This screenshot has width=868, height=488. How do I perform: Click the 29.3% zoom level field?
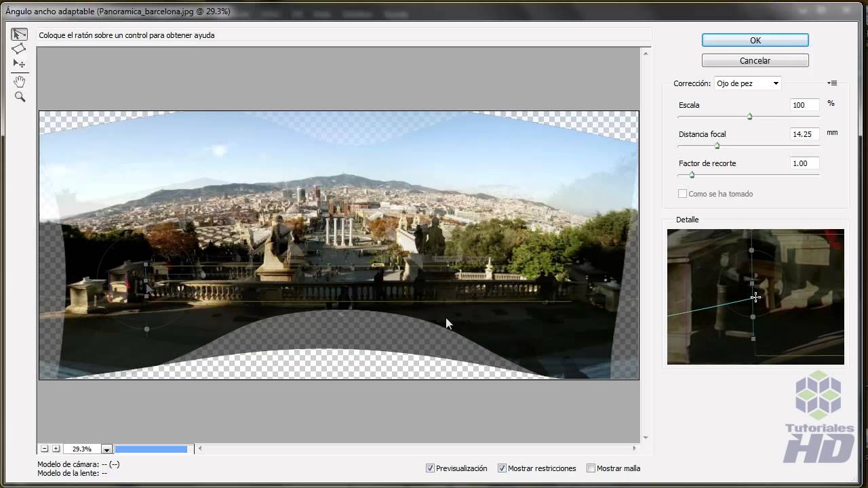coord(82,449)
